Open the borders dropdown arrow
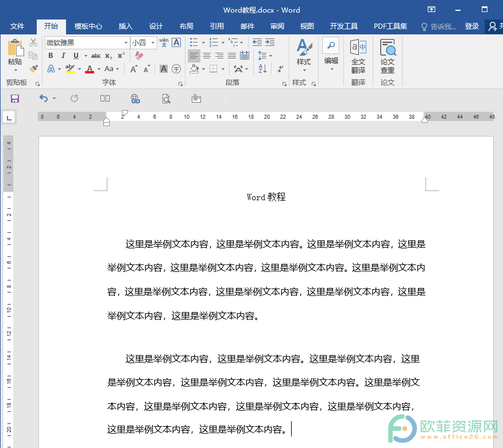 pos(223,69)
